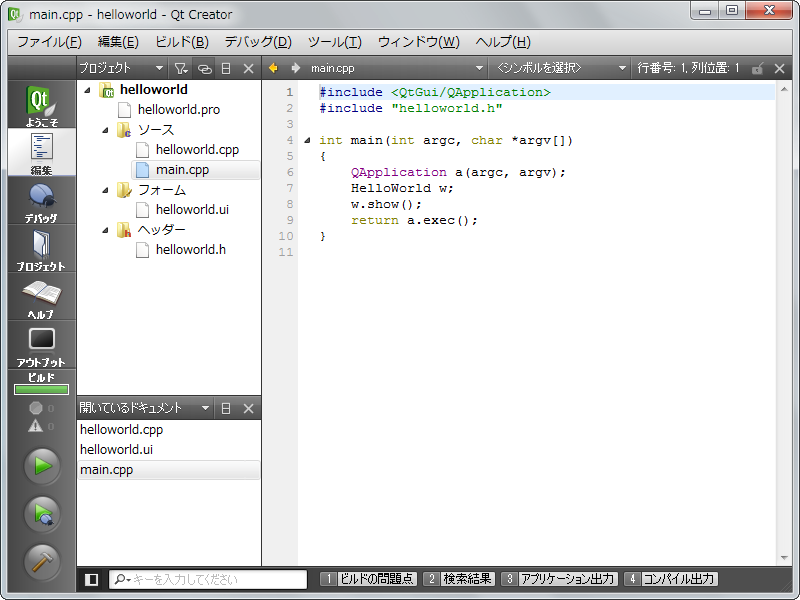Click the green build progress bar
Screen dimensions: 800x600
point(41,389)
